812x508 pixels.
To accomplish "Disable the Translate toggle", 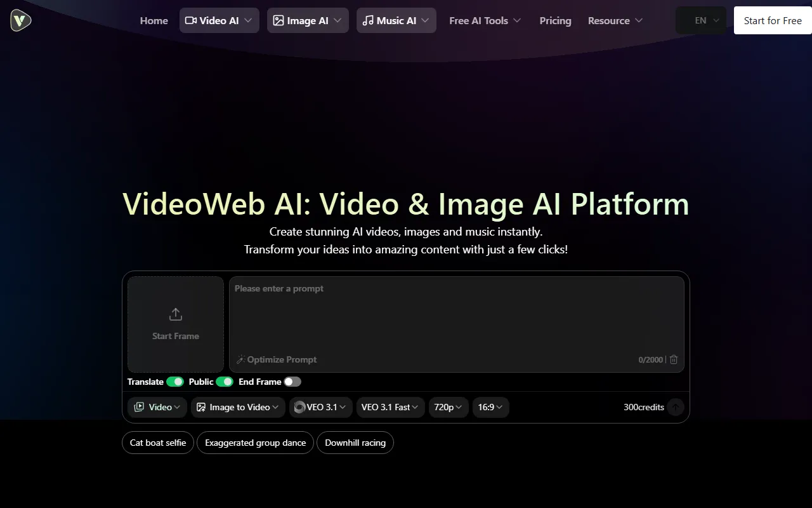I will pos(174,382).
